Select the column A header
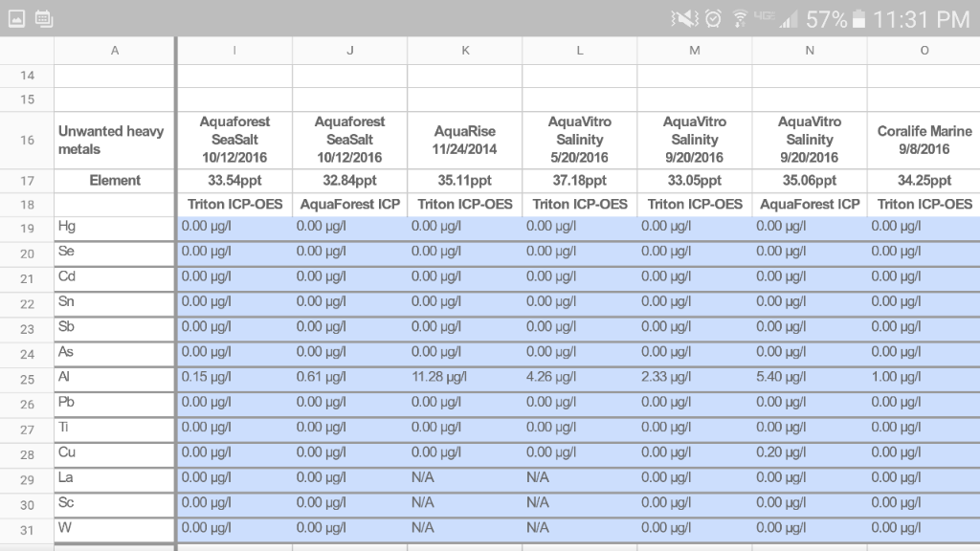980x551 pixels. click(115, 51)
